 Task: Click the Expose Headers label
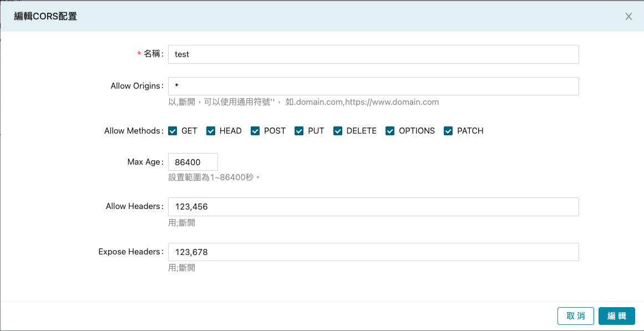[130, 252]
